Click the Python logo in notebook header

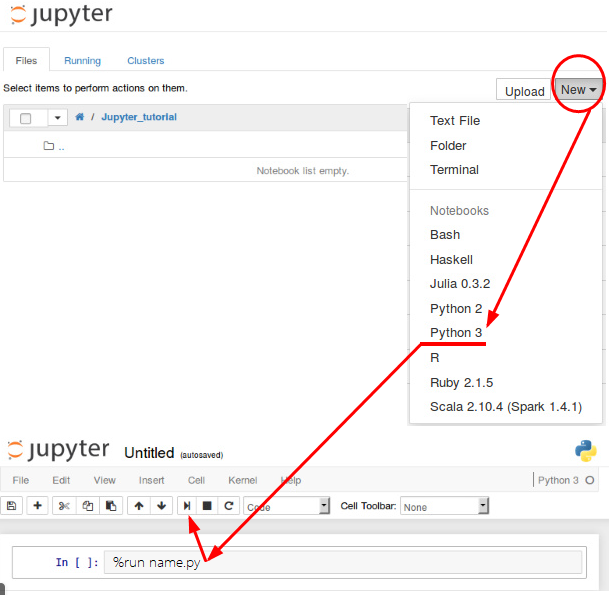coord(586,451)
